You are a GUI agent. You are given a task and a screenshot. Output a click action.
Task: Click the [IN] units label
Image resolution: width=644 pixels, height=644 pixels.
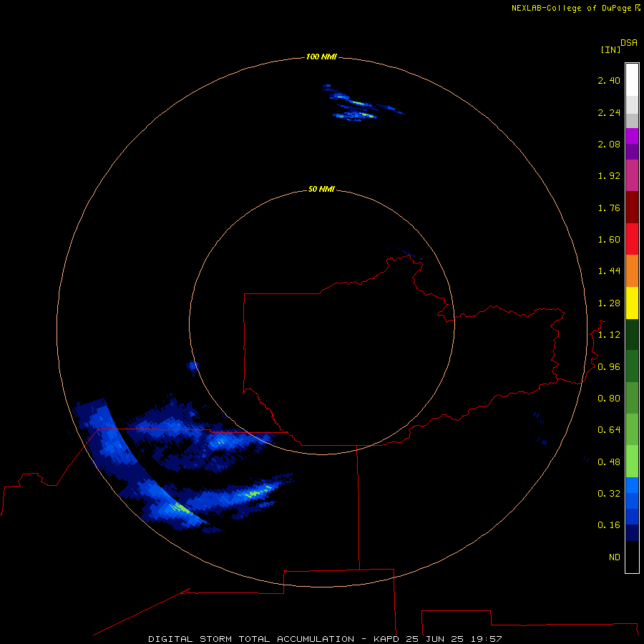tap(610, 49)
